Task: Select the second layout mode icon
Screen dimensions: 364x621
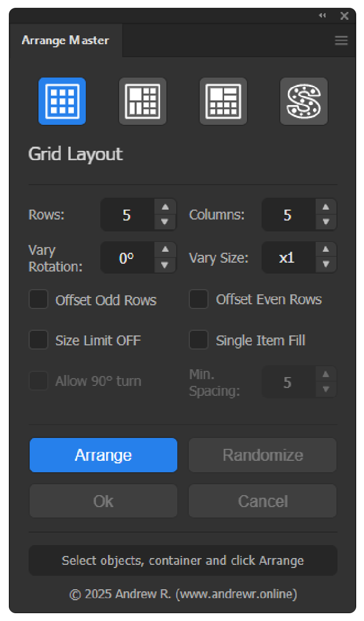Action: coord(142,101)
